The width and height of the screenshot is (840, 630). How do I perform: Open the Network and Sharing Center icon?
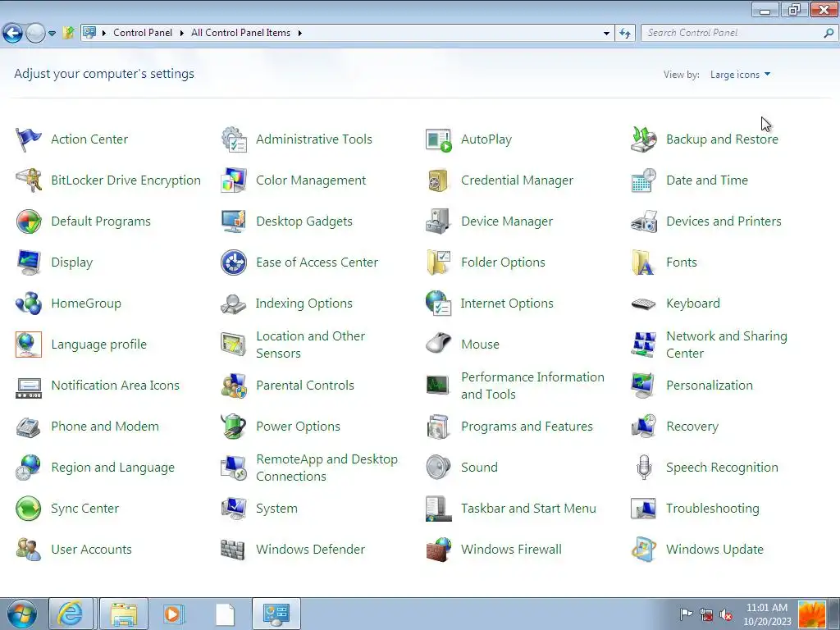(x=643, y=345)
